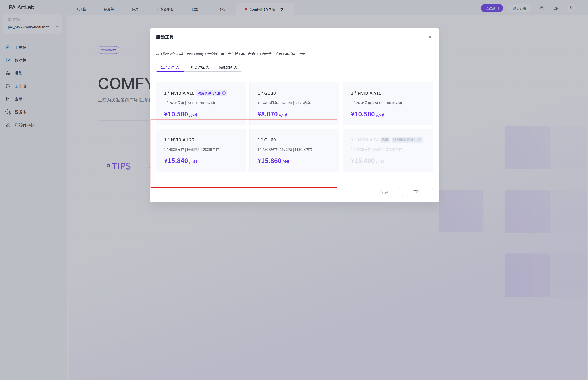The height and width of the screenshot is (380, 588).
Task: Click the workflow icon in sidebar
Action: pos(8,86)
